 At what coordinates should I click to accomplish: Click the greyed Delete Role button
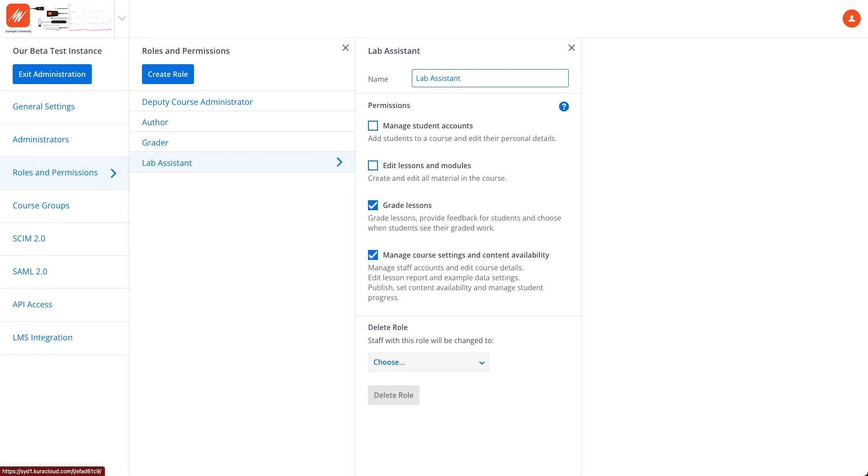pyautogui.click(x=393, y=395)
